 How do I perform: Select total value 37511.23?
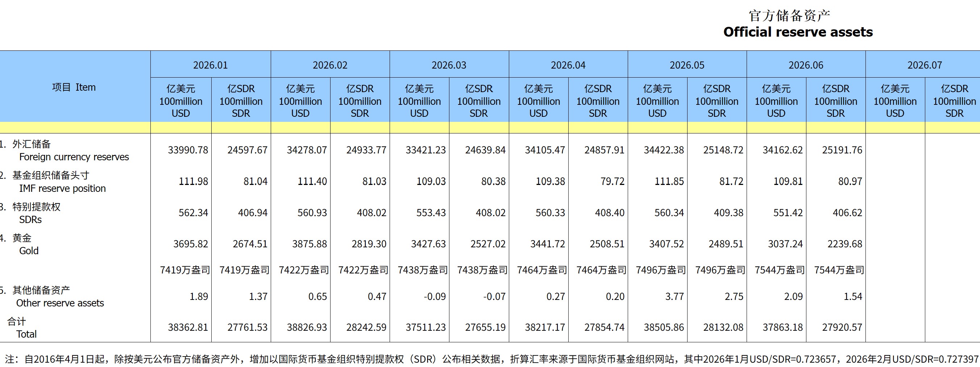(425, 327)
